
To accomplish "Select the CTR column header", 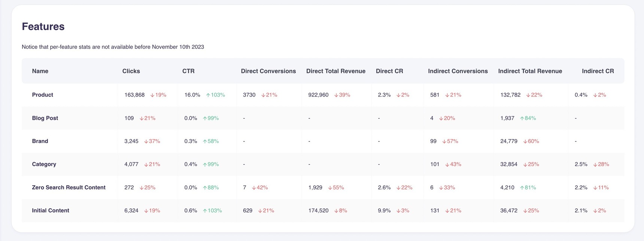I will click(x=188, y=71).
